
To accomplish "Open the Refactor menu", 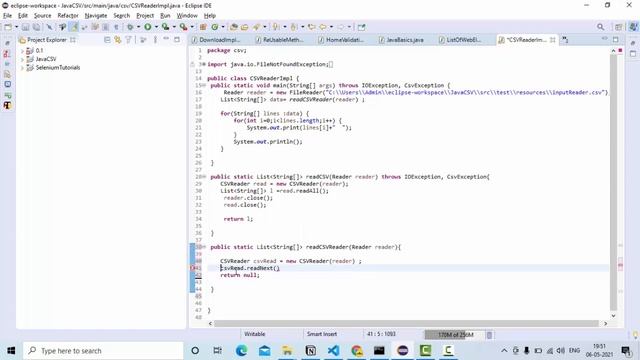I will coord(68,16).
